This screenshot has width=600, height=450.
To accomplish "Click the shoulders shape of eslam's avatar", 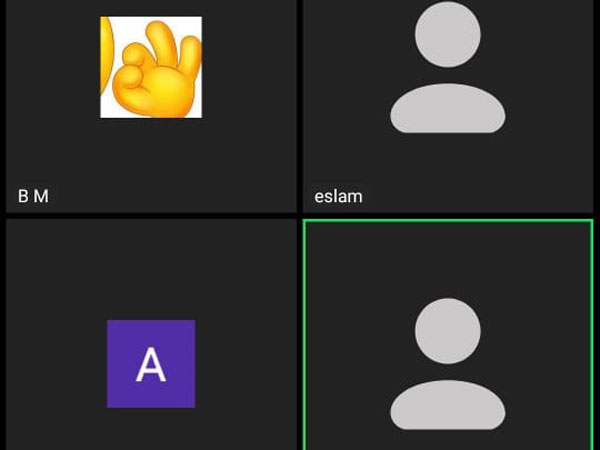I will [448, 108].
